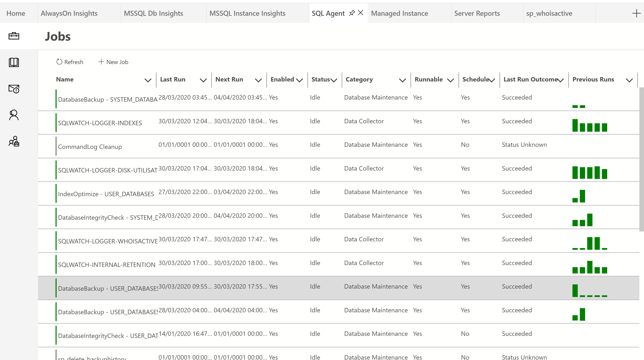Switch to the sp_whoisactive tab
The width and height of the screenshot is (644, 360).
coord(549,13)
